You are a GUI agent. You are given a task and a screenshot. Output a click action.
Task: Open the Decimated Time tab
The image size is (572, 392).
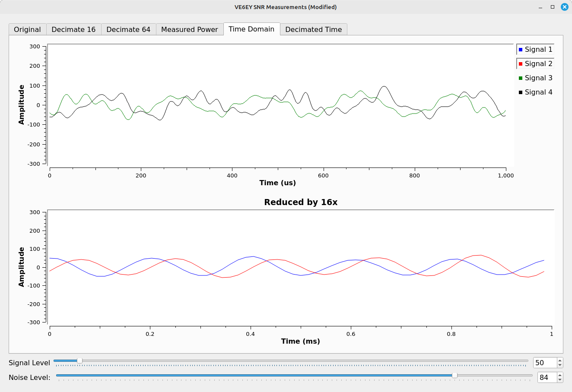(x=313, y=29)
